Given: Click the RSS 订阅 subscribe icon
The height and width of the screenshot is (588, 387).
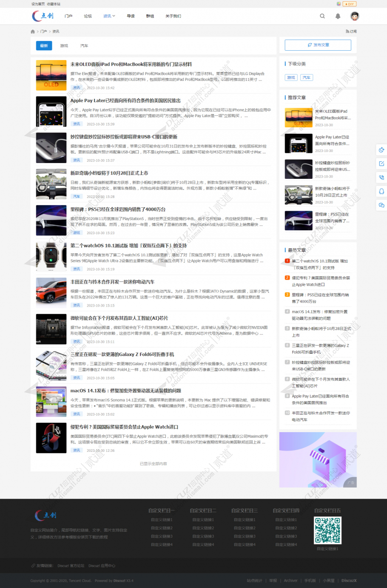Looking at the screenshot, I should coord(351,32).
